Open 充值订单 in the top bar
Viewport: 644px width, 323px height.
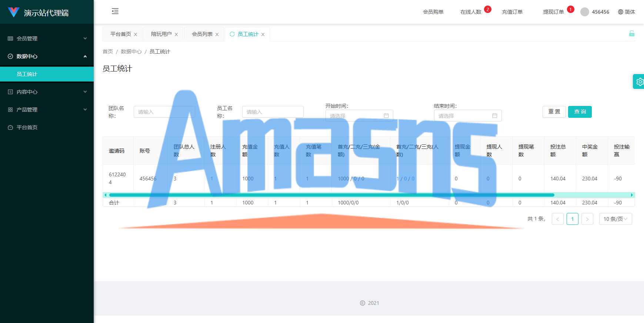[x=512, y=12]
